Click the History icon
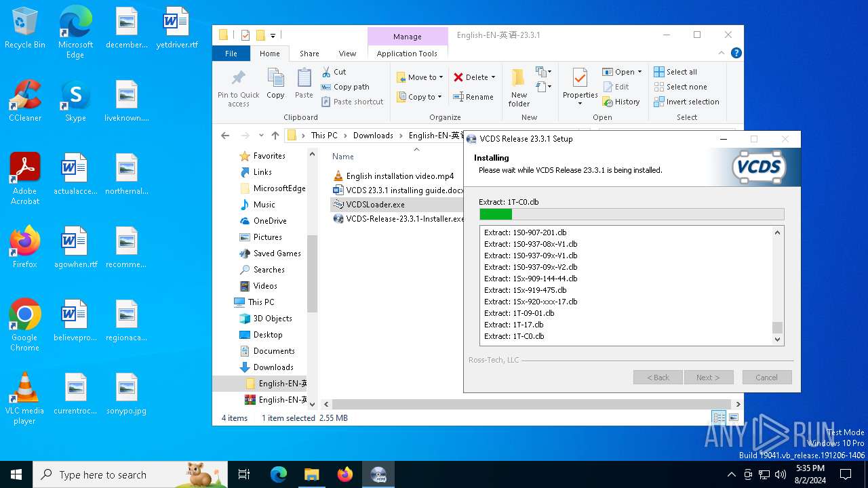The height and width of the screenshot is (488, 868). click(608, 102)
